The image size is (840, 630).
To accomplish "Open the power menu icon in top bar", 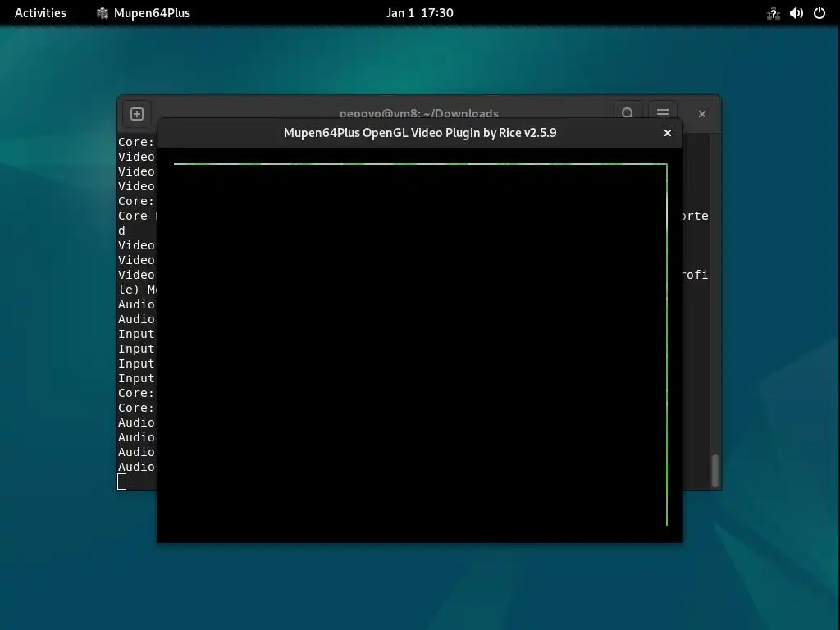I will coord(819,13).
